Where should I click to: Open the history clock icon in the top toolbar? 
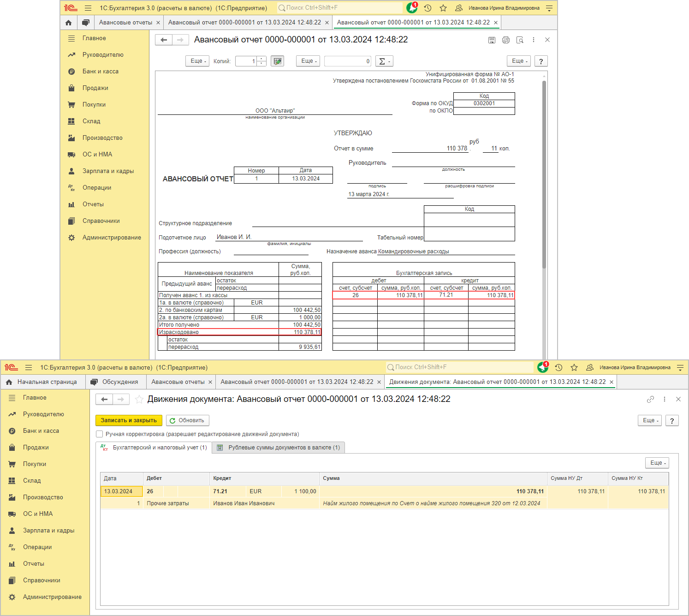(x=428, y=8)
